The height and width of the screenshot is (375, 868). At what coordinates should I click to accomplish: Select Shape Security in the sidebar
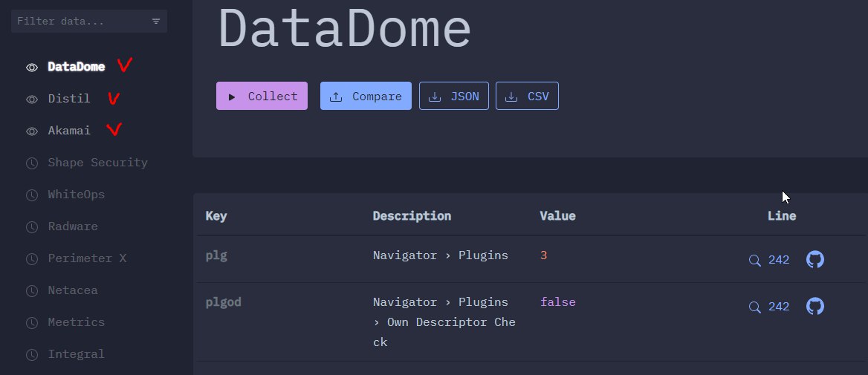[98, 163]
